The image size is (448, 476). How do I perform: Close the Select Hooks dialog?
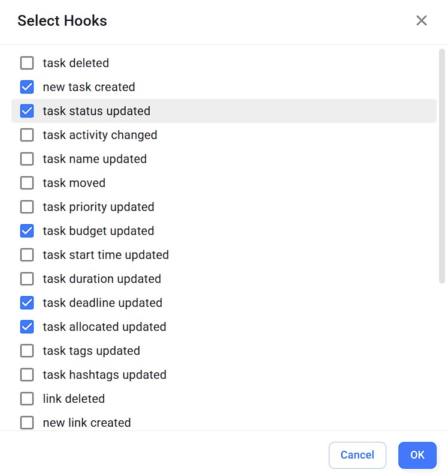click(x=422, y=20)
